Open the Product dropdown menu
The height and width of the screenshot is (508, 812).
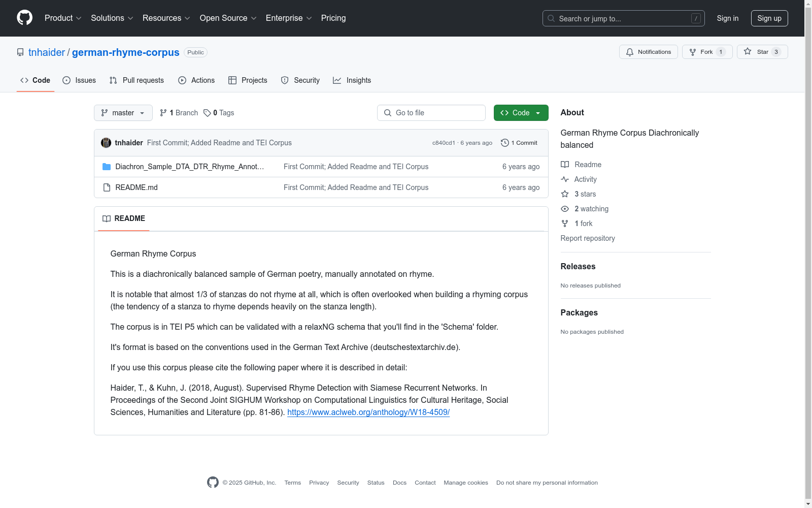[63, 18]
